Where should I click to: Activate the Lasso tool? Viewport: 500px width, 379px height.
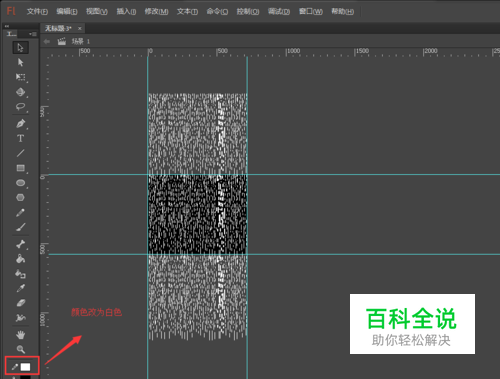pyautogui.click(x=20, y=107)
